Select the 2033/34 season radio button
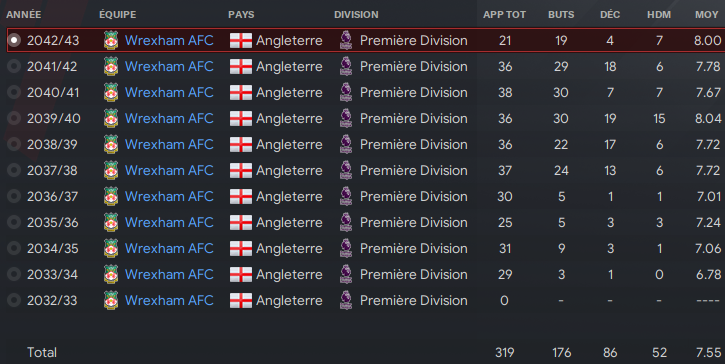The width and height of the screenshot is (725, 364). click(14, 274)
